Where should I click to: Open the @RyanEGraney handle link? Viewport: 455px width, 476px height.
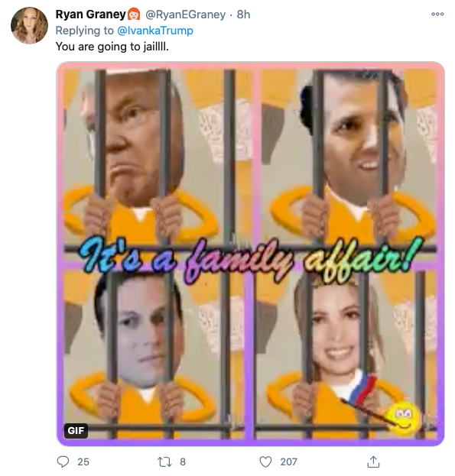point(186,15)
